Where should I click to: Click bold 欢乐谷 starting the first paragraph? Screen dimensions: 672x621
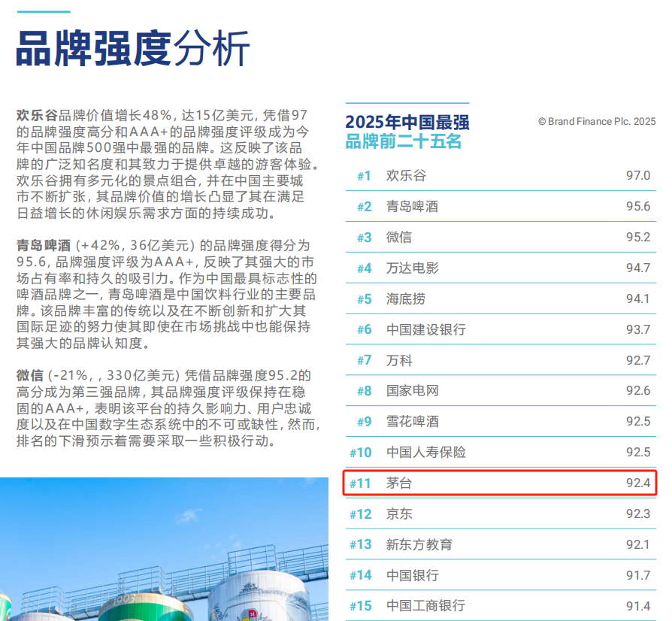click(37, 115)
